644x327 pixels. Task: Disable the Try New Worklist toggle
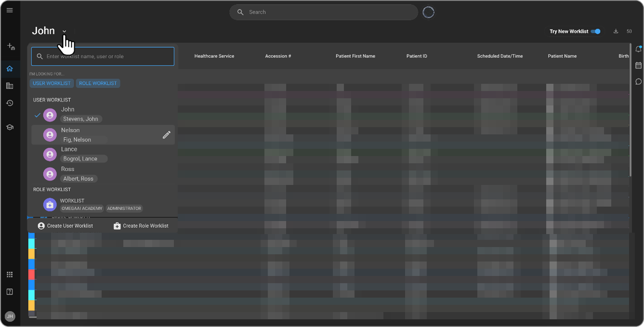pos(595,31)
